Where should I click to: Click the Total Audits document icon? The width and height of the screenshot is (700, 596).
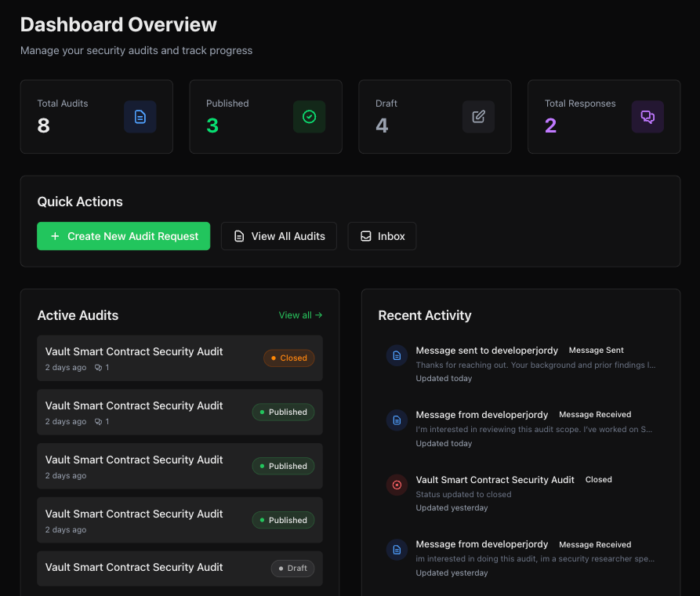point(140,116)
